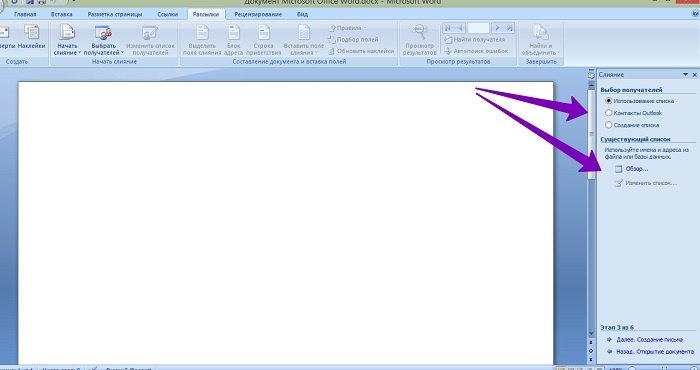Select the Контакты Outlook radio button
This screenshot has height=370, width=700.
pos(608,113)
